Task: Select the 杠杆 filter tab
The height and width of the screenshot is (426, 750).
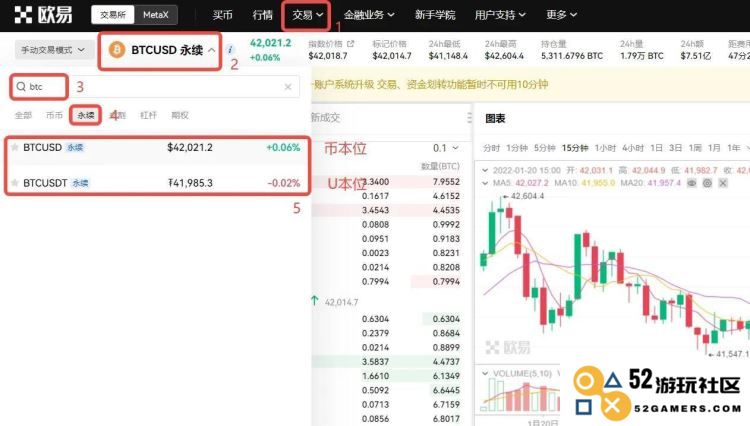Action: [148, 115]
